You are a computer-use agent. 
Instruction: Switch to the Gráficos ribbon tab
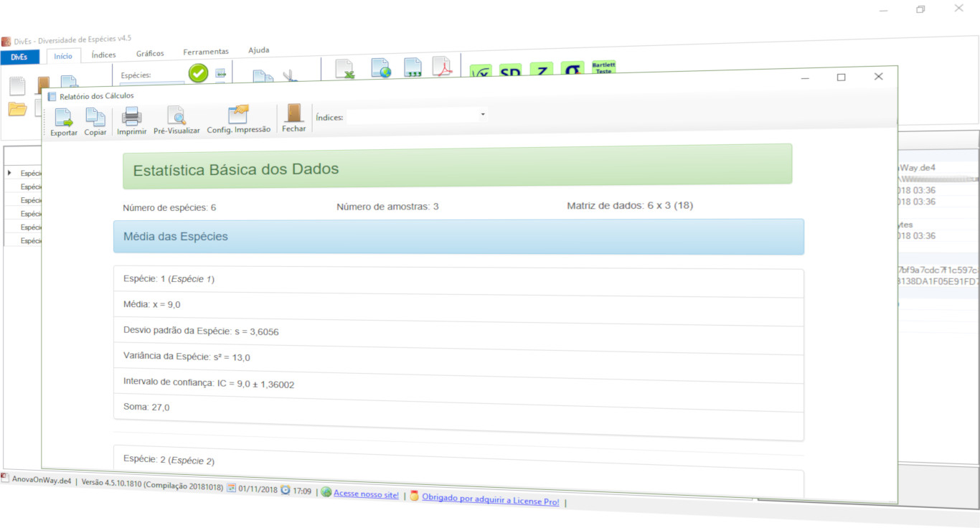(150, 54)
